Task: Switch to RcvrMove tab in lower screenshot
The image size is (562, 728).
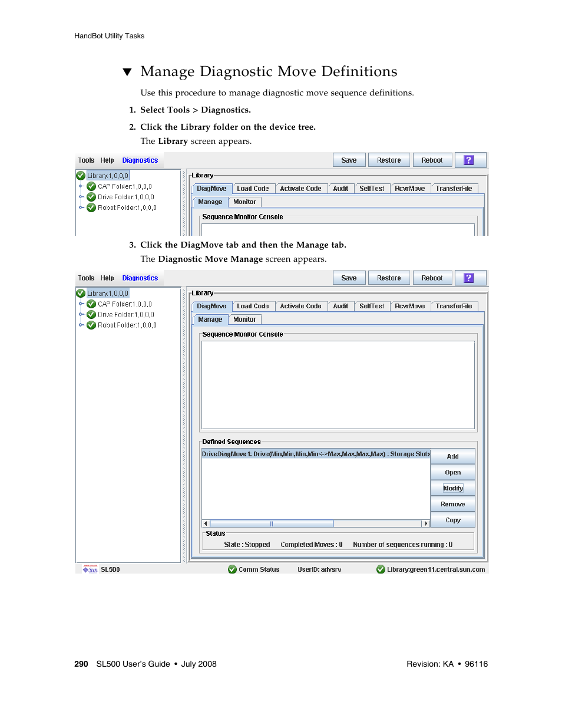Action: tap(410, 307)
